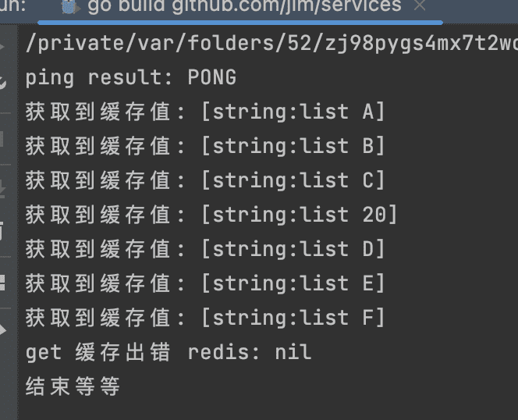Place cursor on the 结束等等 final line

73,386
